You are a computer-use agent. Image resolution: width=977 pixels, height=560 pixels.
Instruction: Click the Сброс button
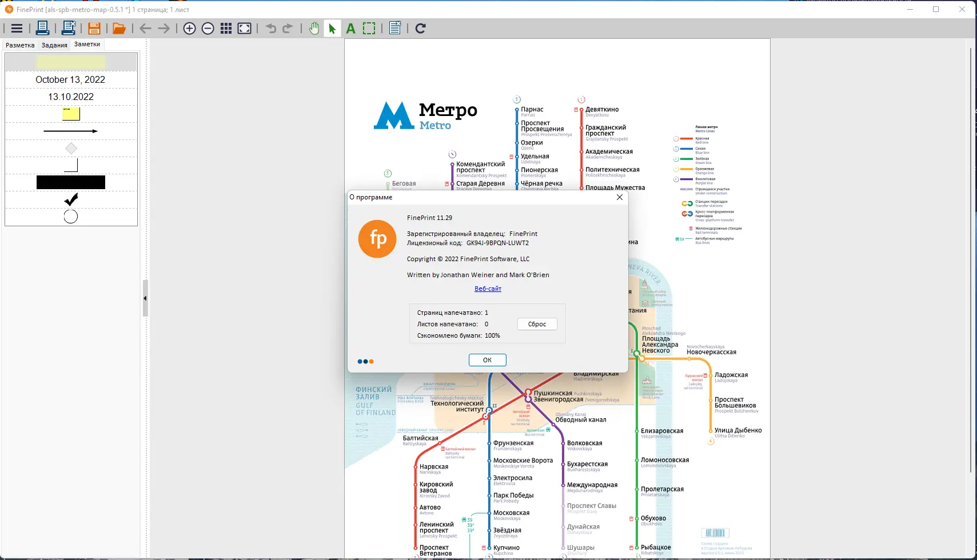click(537, 324)
